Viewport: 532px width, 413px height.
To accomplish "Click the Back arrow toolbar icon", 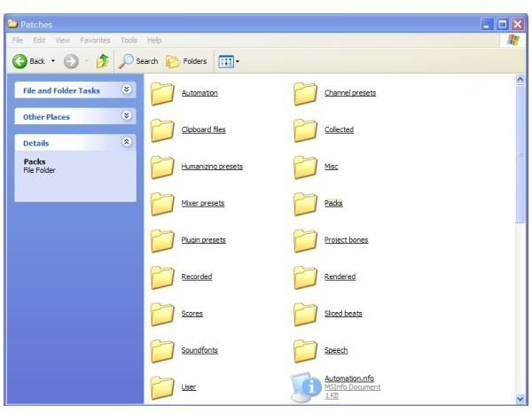I will tap(20, 61).
